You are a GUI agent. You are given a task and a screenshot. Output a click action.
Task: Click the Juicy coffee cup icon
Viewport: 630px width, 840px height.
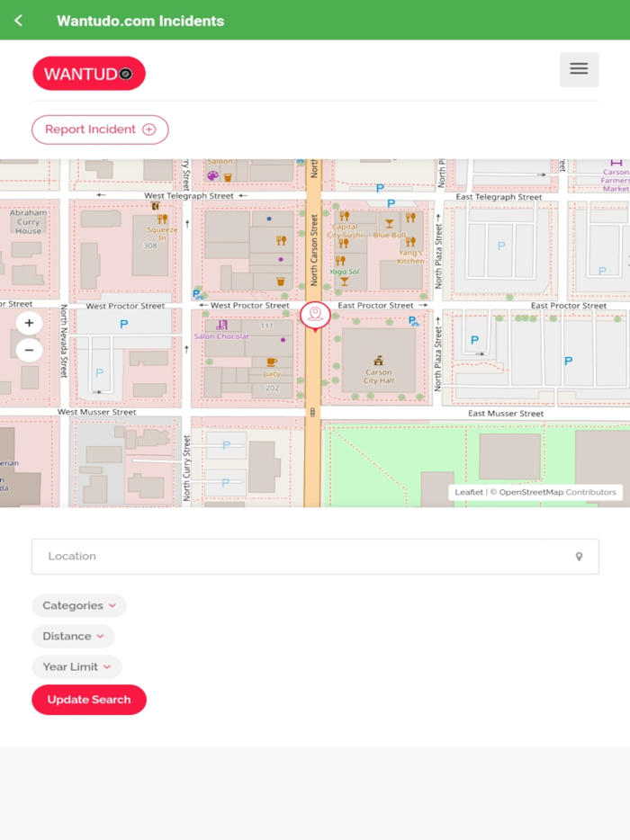point(272,362)
